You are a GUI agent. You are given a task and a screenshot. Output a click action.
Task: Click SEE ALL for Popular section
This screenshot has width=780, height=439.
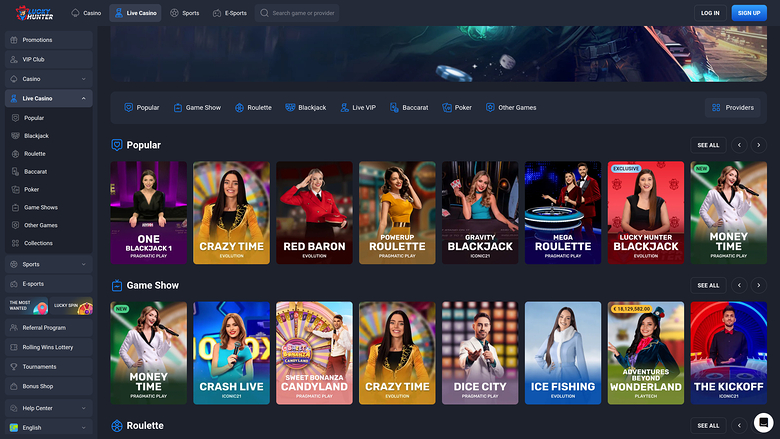708,145
